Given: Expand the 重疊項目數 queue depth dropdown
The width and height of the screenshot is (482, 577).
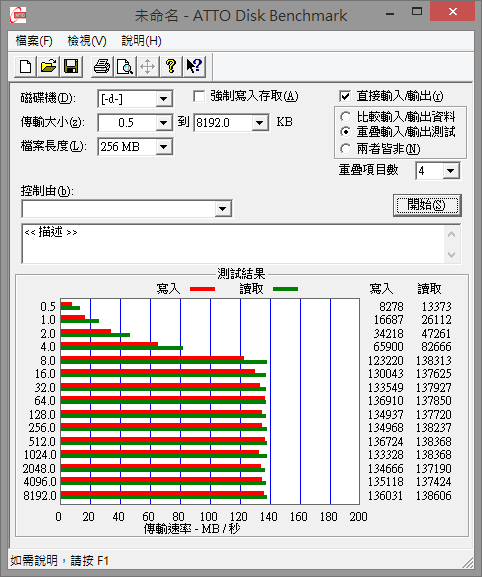Looking at the screenshot, I should (451, 171).
